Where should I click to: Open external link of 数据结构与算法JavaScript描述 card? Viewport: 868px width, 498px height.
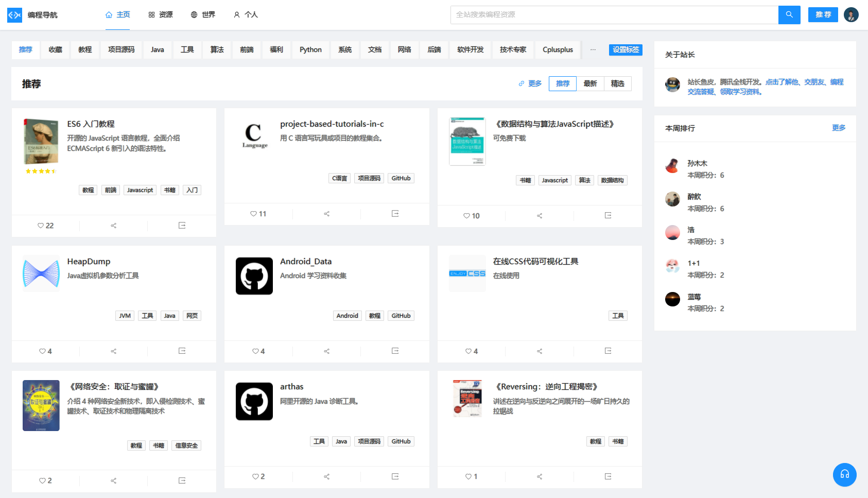(608, 215)
